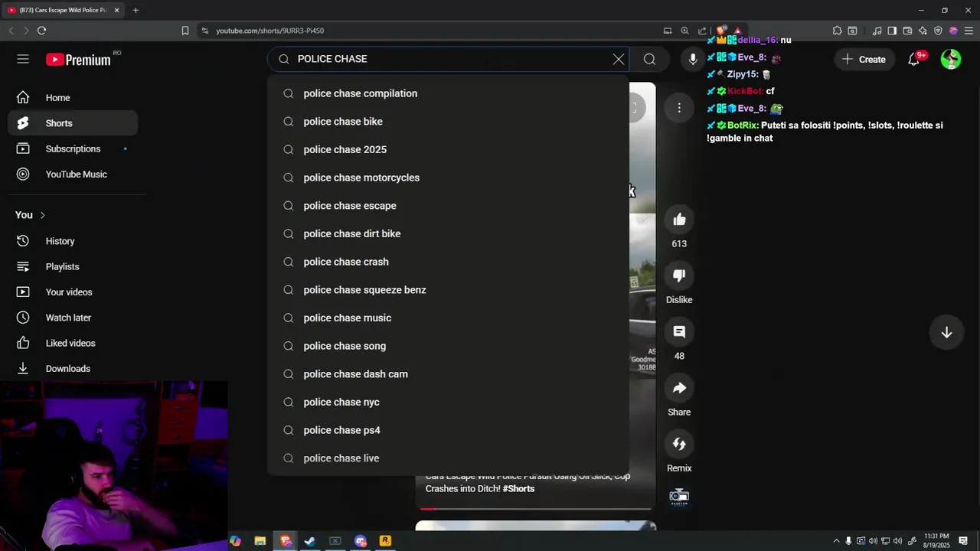
Task: Click the #Shorts hashtag in video title
Action: point(518,489)
